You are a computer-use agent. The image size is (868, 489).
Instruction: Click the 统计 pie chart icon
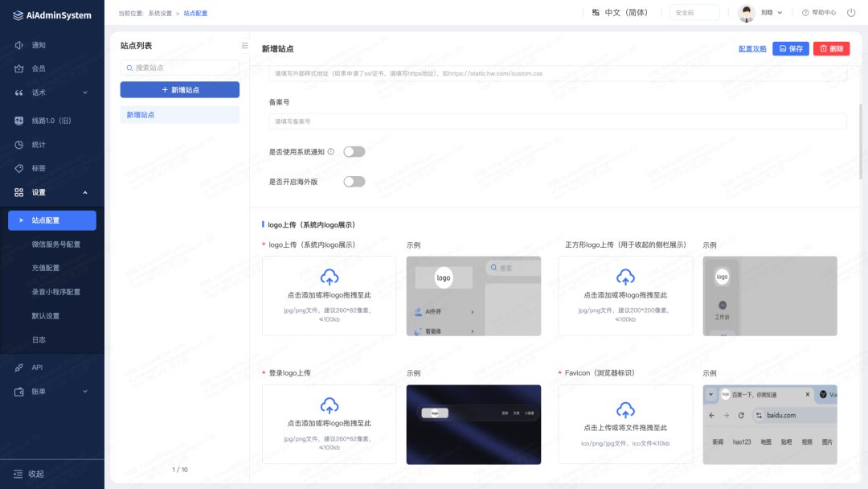point(19,145)
